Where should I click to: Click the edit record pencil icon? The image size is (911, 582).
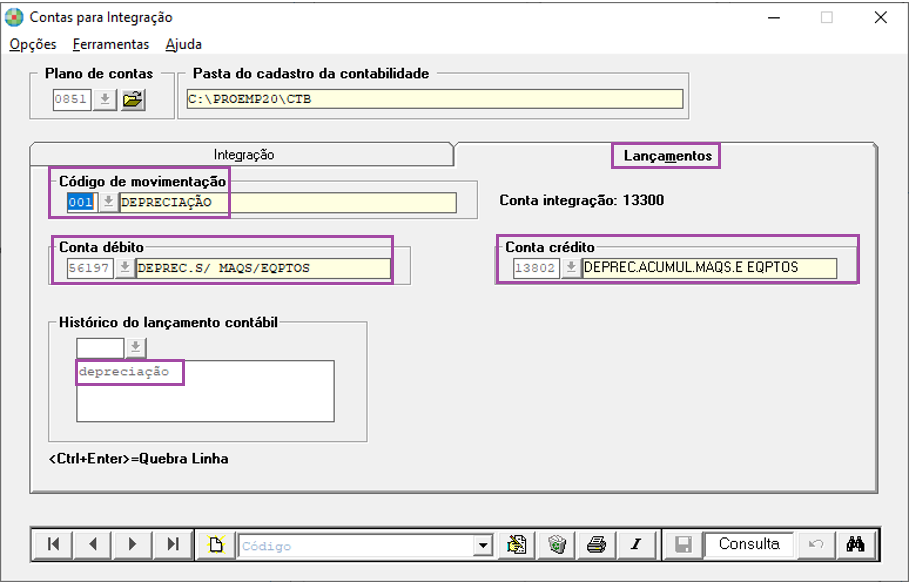(517, 544)
